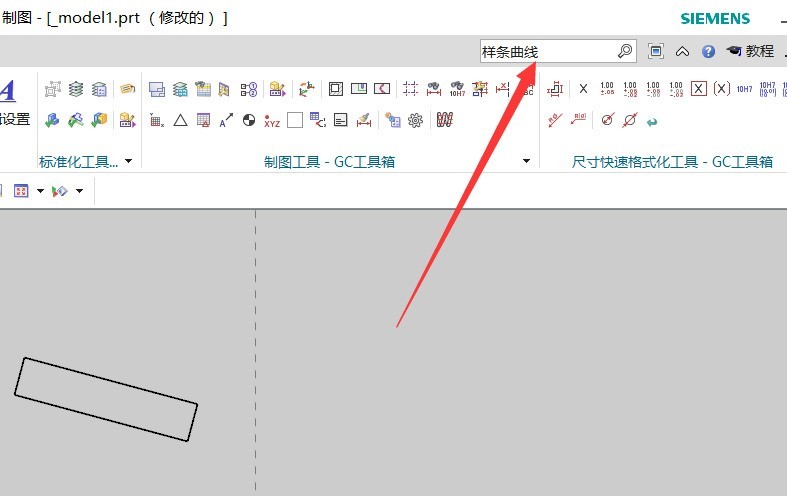Viewport: 787px width, 496px height.
Task: Click the empty square frame icon
Action: coord(295,120)
